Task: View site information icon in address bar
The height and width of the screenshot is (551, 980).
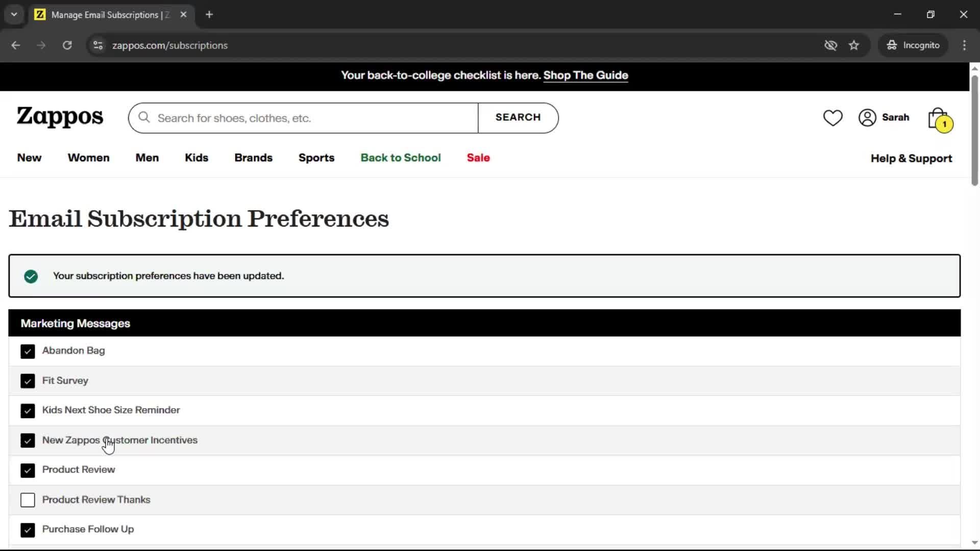Action: (97, 45)
